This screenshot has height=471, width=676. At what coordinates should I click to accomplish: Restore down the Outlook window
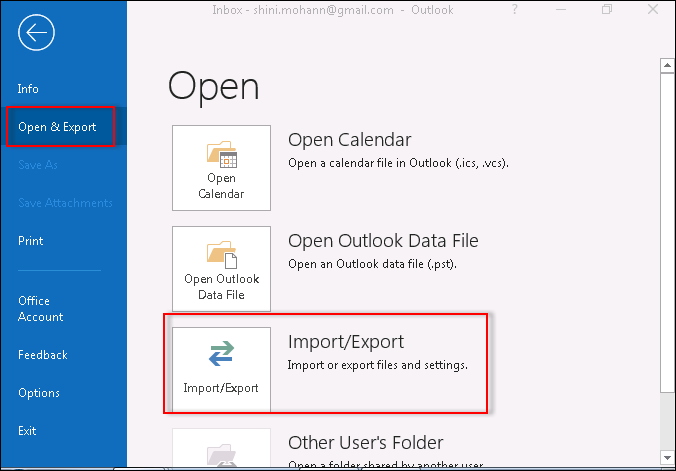click(607, 9)
